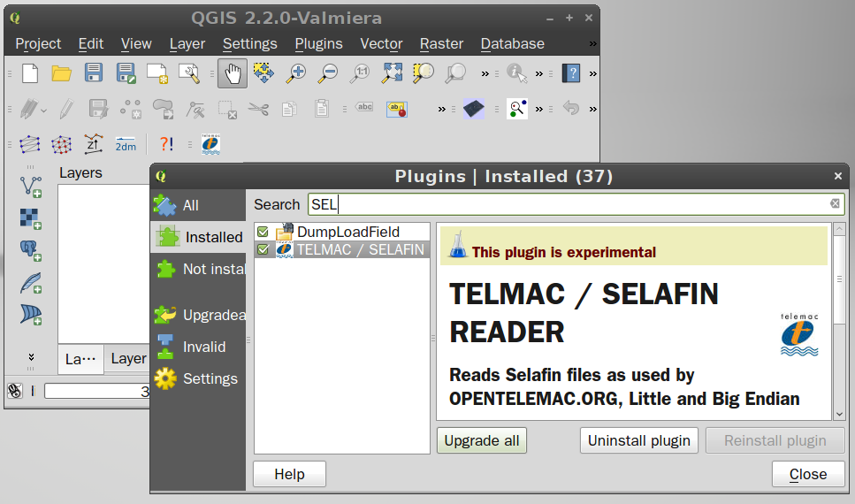The height and width of the screenshot is (504, 855).
Task: Click the New project icon
Action: coord(30,73)
